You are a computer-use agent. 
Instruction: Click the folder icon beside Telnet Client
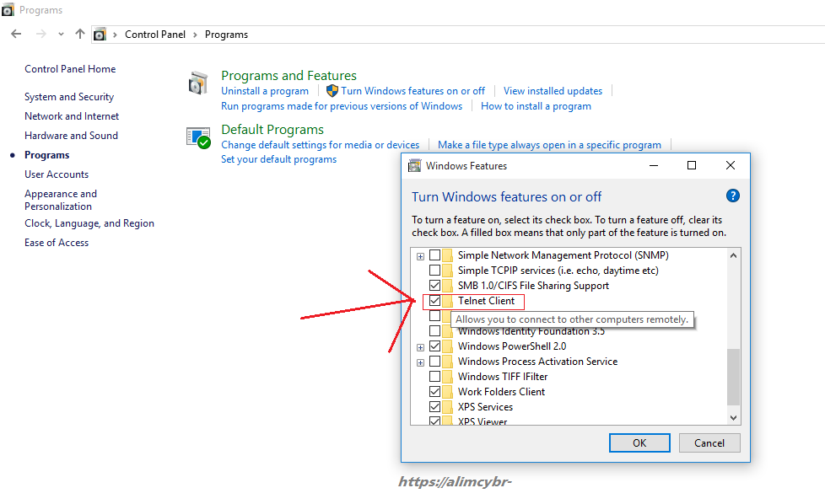tap(447, 301)
